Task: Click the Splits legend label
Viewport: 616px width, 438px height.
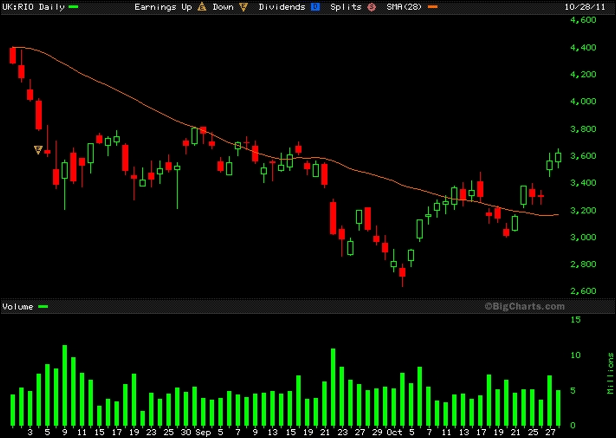Action: coord(346,7)
